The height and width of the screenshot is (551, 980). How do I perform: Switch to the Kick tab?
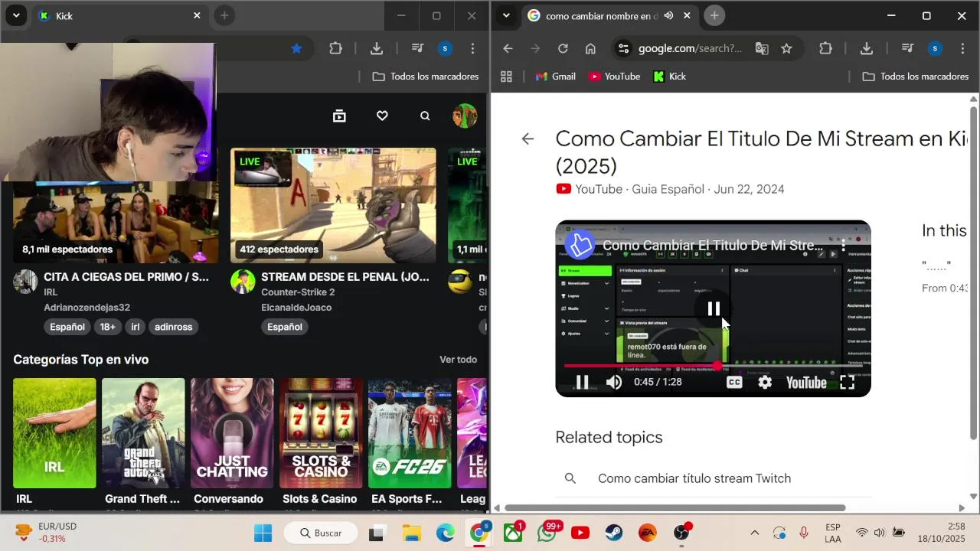[x=119, y=15]
